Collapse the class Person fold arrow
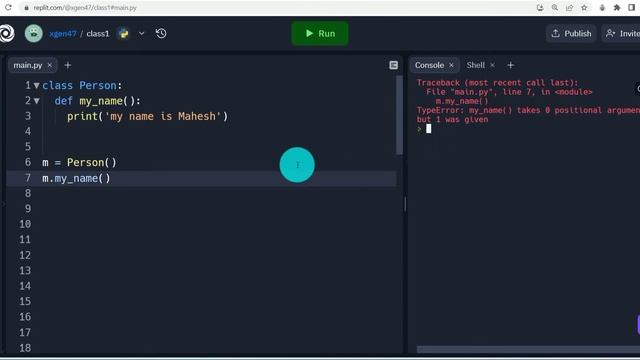This screenshot has height=360, width=640. (x=37, y=86)
